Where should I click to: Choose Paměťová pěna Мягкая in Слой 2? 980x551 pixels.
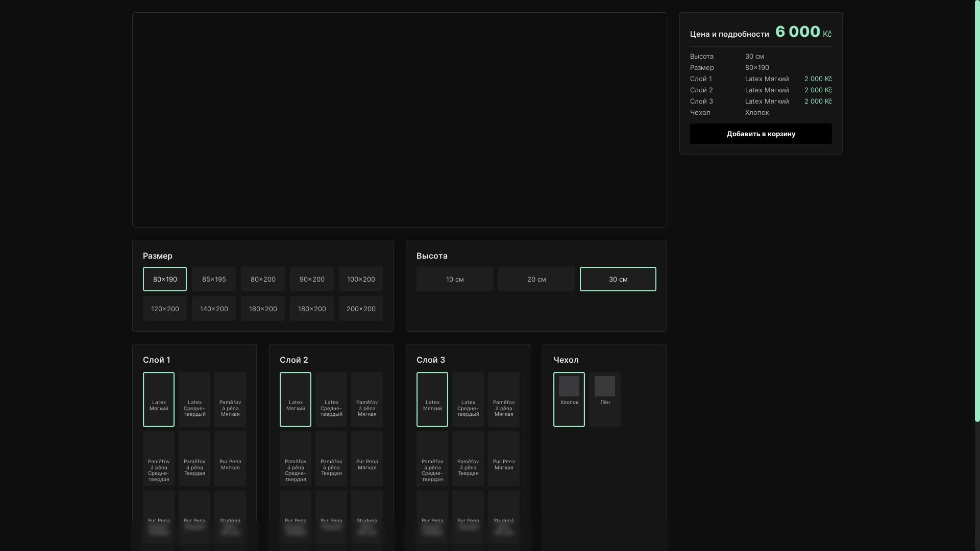point(367,399)
